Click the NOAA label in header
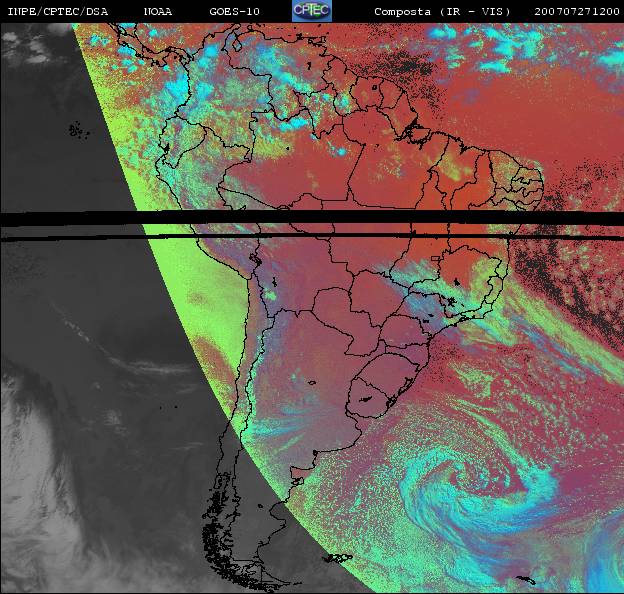This screenshot has height=594, width=624. (158, 12)
